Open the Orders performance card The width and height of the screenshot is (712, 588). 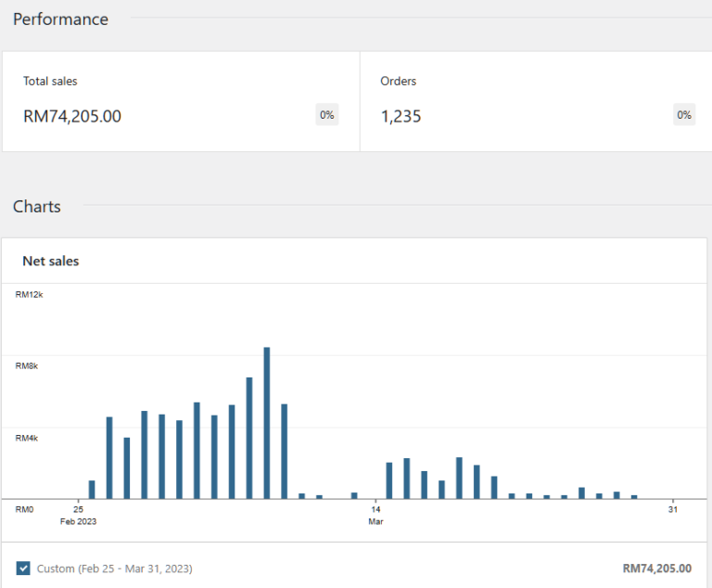click(x=535, y=101)
